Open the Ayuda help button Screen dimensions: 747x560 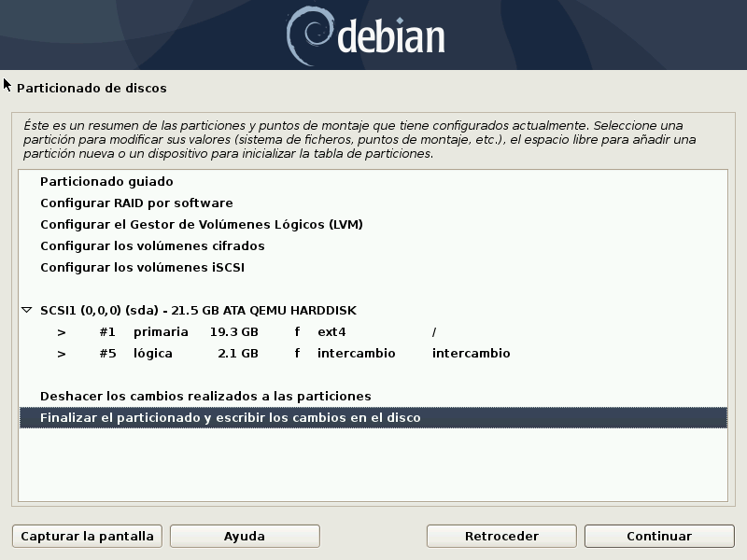(245, 537)
